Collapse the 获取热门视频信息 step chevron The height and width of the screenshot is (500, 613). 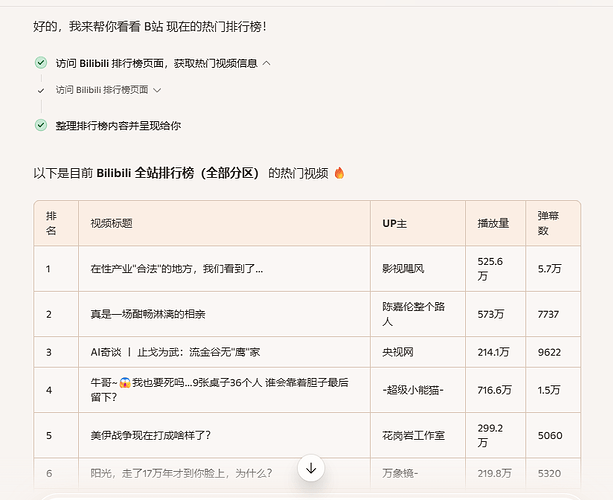267,63
